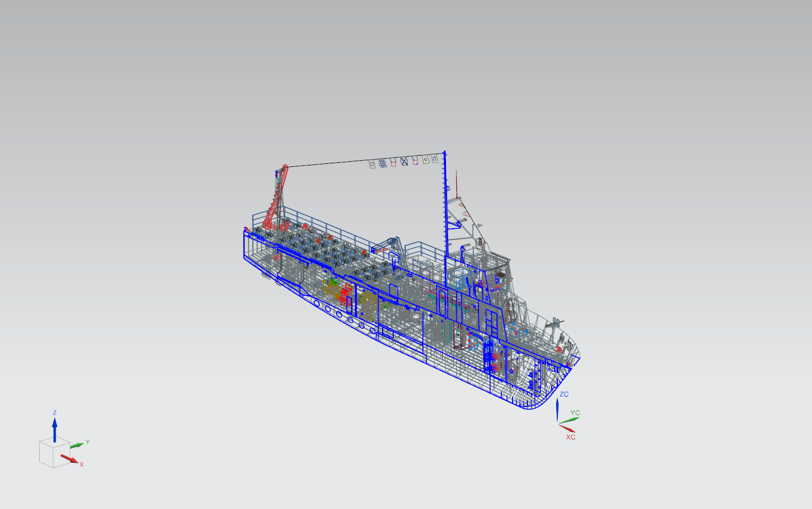Click the ZC axis of the WCS
Screen dimensions: 812x509
click(557, 410)
